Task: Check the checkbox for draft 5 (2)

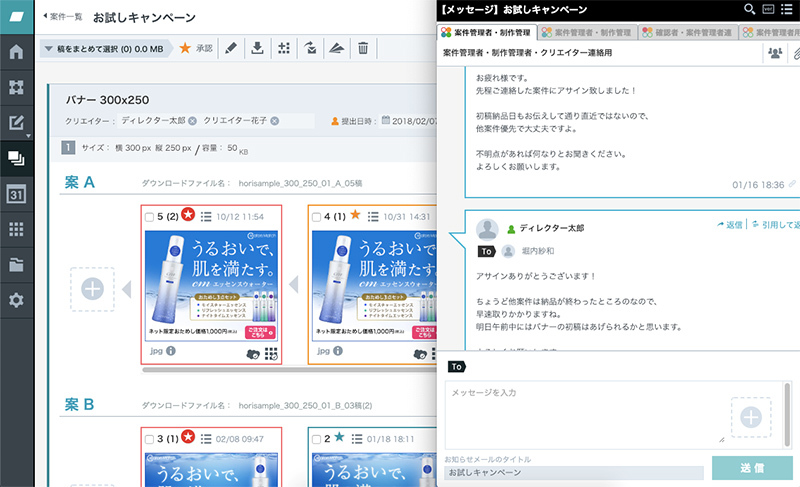Action: 149,216
